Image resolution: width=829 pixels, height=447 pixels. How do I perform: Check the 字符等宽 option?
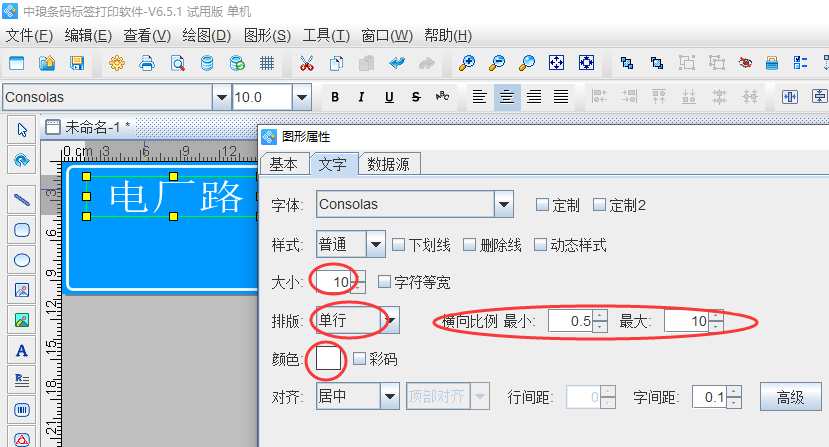[384, 281]
